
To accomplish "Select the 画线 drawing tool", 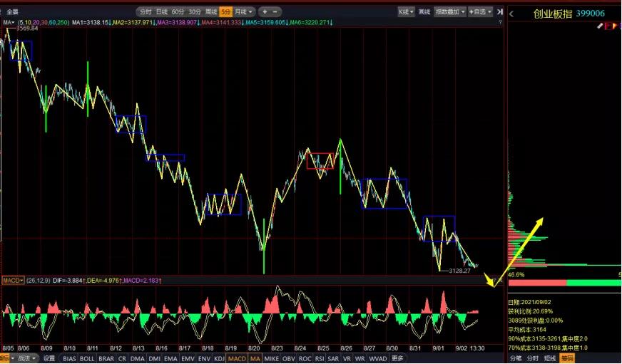I will (424, 12).
